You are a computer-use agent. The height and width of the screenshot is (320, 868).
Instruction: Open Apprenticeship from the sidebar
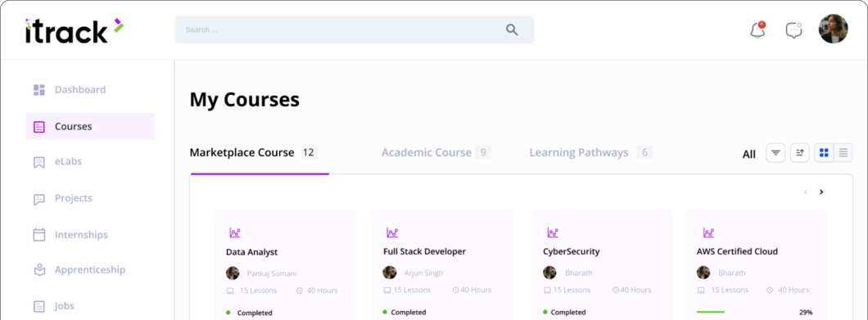[x=90, y=270]
